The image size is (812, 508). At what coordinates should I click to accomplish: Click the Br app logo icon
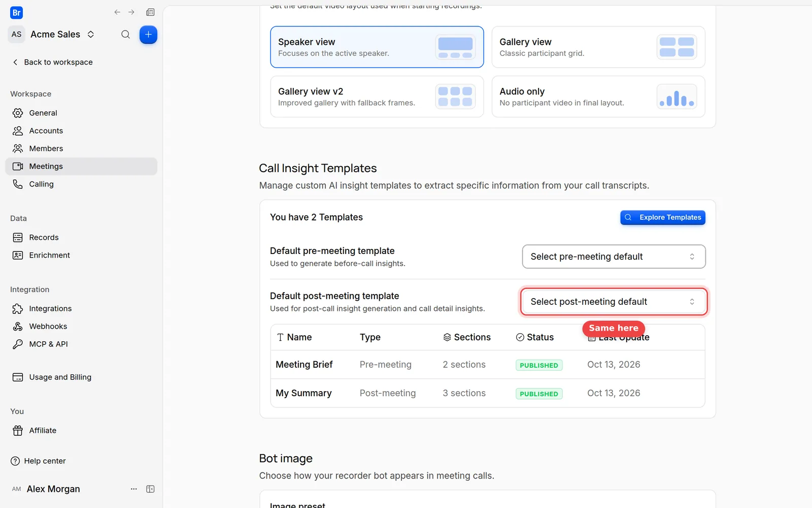pos(16,13)
